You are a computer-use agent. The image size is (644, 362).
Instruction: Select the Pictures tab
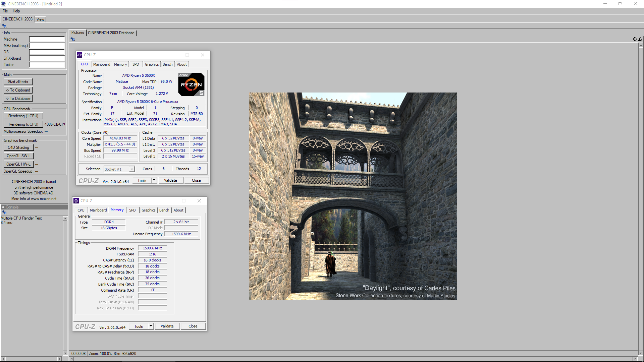tap(78, 33)
